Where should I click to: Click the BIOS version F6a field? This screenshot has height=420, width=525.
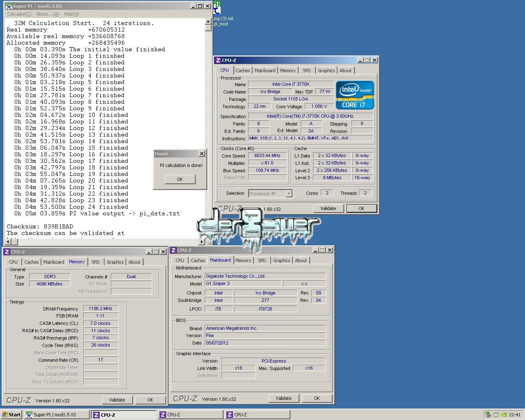click(x=265, y=336)
